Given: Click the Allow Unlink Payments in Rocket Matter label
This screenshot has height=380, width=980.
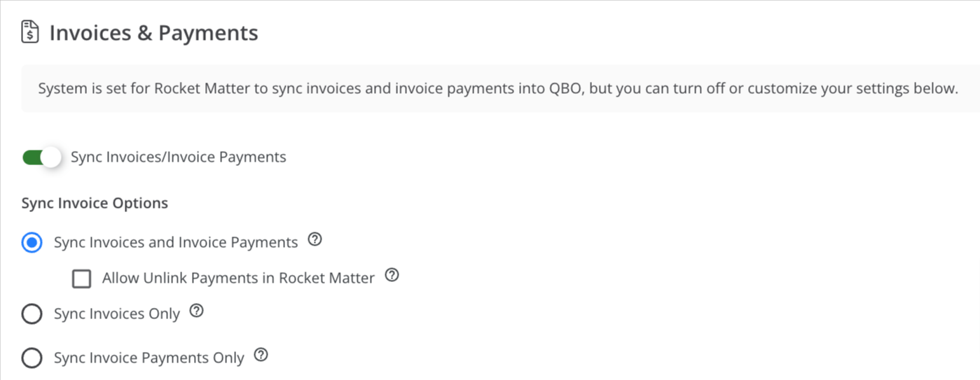Looking at the screenshot, I should pyautogui.click(x=238, y=278).
